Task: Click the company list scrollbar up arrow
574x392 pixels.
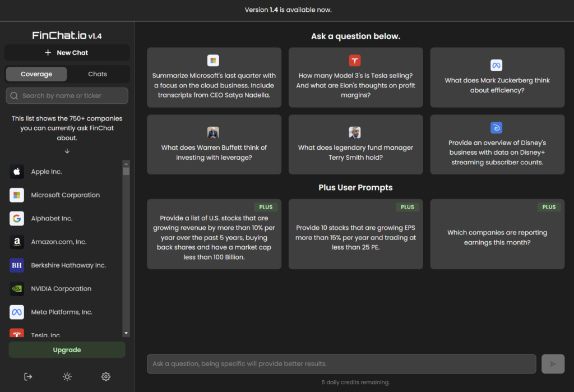Action: pos(126,164)
